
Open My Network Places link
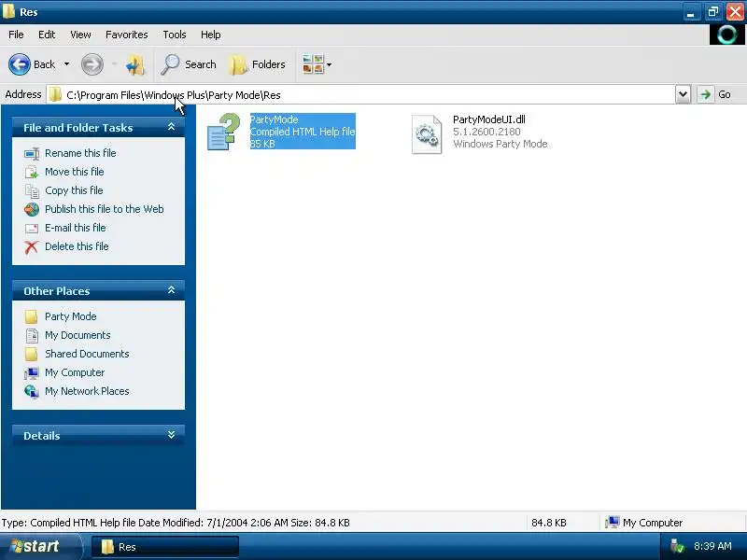click(x=87, y=391)
